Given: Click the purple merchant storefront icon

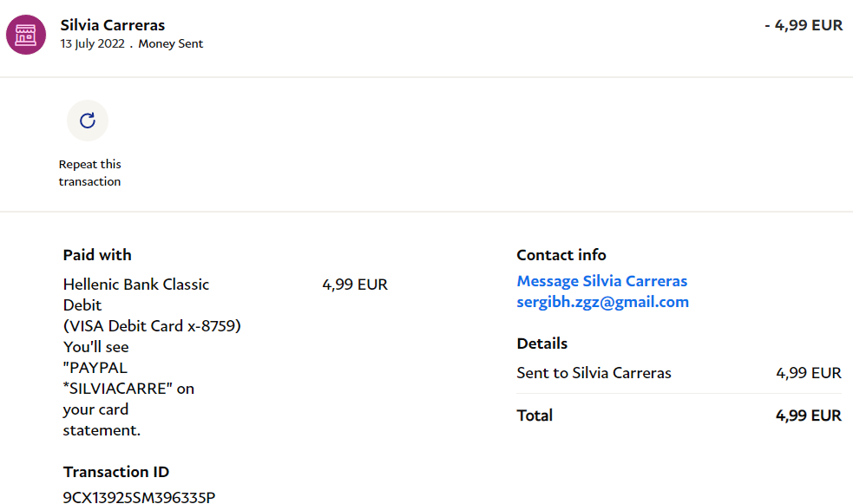Looking at the screenshot, I should [26, 35].
